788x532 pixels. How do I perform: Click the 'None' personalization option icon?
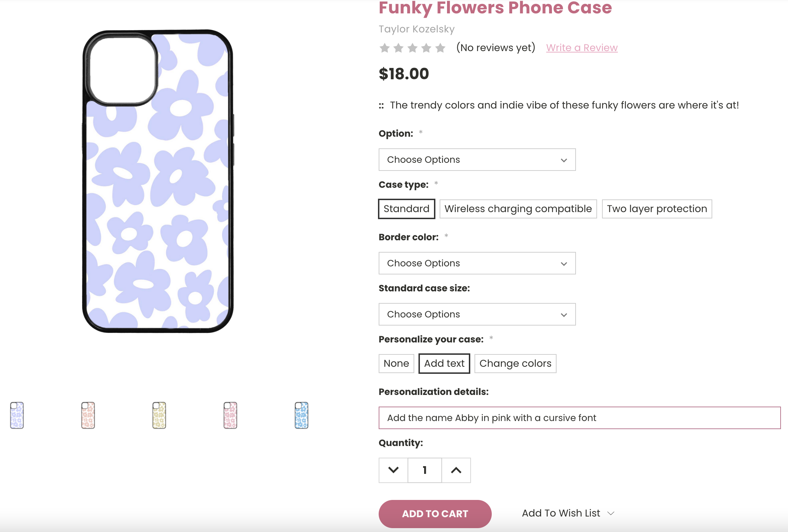click(396, 363)
